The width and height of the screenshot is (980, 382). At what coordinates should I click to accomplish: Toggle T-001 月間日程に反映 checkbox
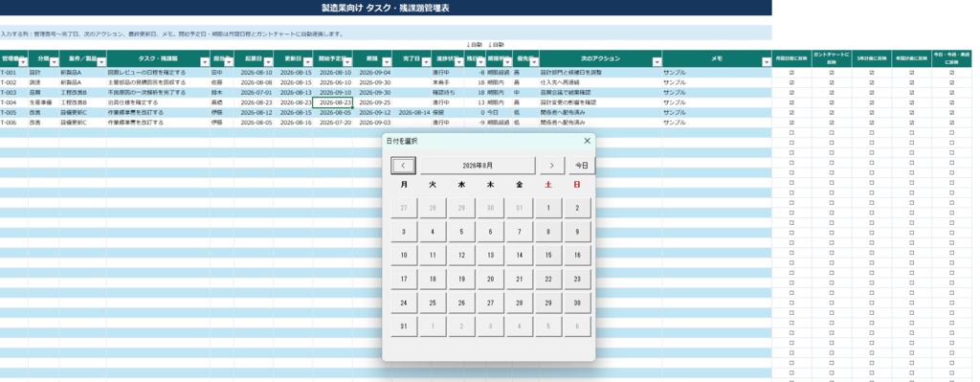click(x=791, y=73)
